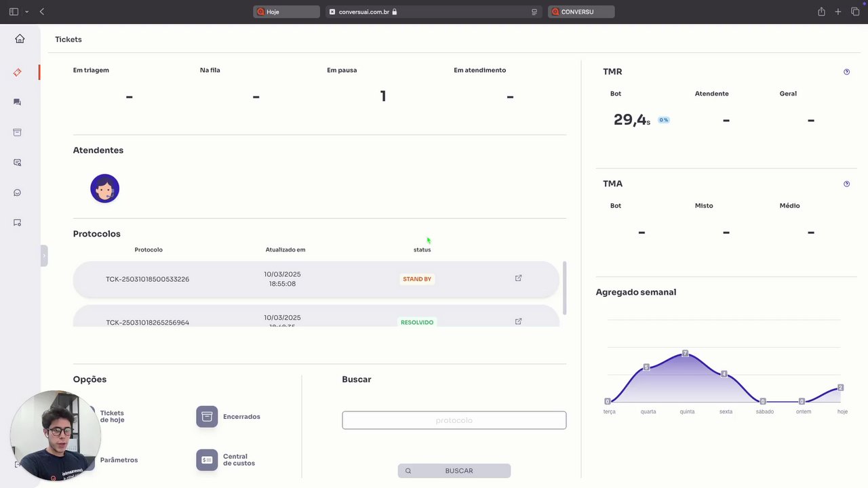Click the Protocolos list scrollbar
The image size is (868, 488).
[564, 287]
